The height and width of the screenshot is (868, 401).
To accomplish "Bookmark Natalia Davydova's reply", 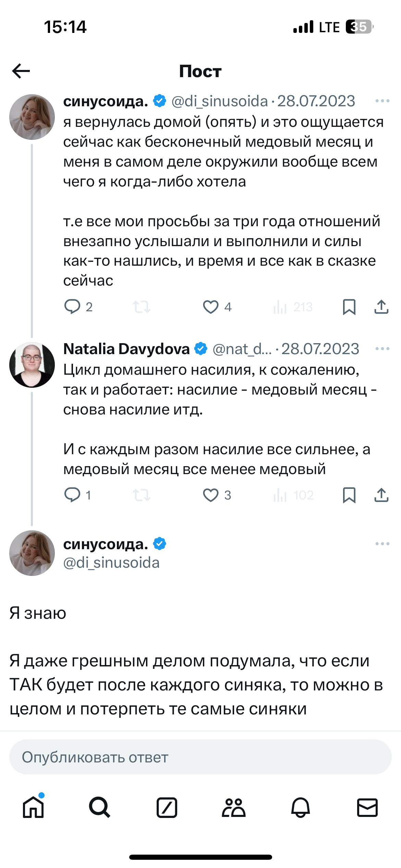I will pyautogui.click(x=349, y=495).
